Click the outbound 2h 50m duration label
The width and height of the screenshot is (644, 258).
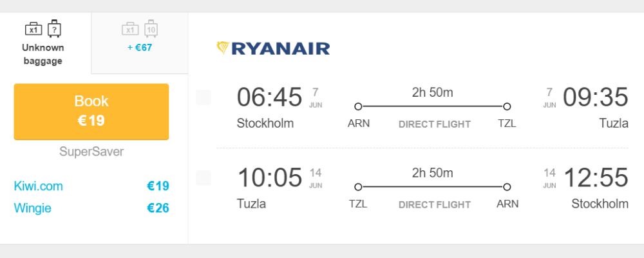(x=433, y=93)
